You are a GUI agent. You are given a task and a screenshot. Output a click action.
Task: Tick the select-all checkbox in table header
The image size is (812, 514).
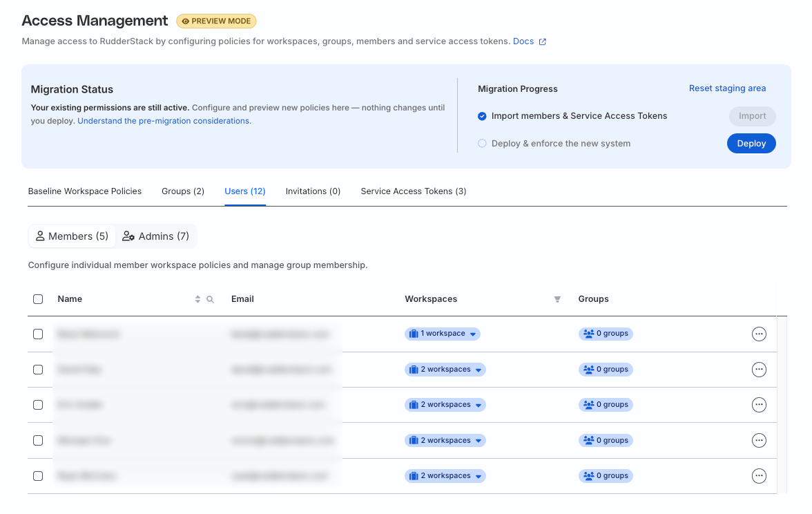(38, 299)
